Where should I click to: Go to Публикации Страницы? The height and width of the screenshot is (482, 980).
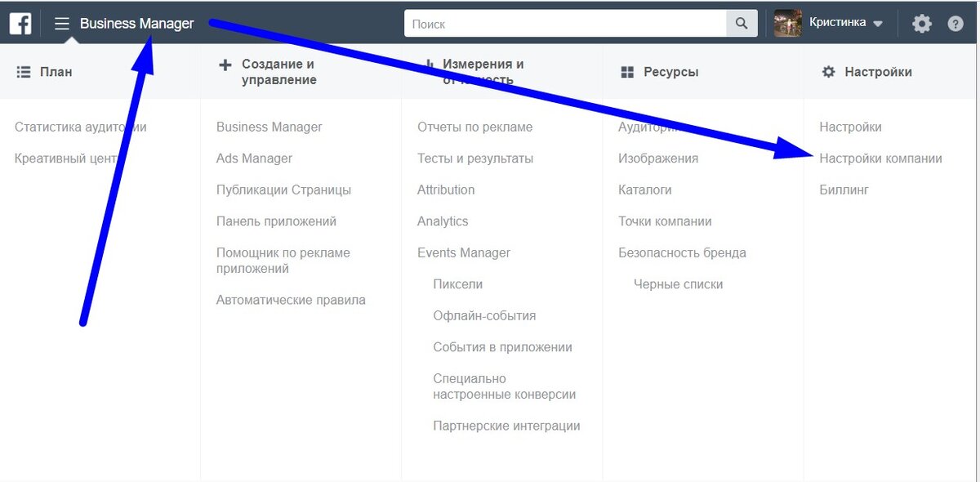pos(283,190)
